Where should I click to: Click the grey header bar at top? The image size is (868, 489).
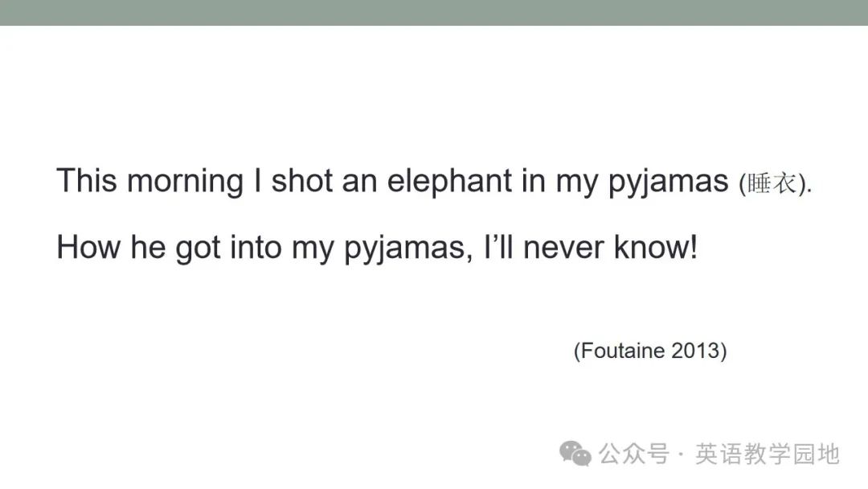pos(434,12)
